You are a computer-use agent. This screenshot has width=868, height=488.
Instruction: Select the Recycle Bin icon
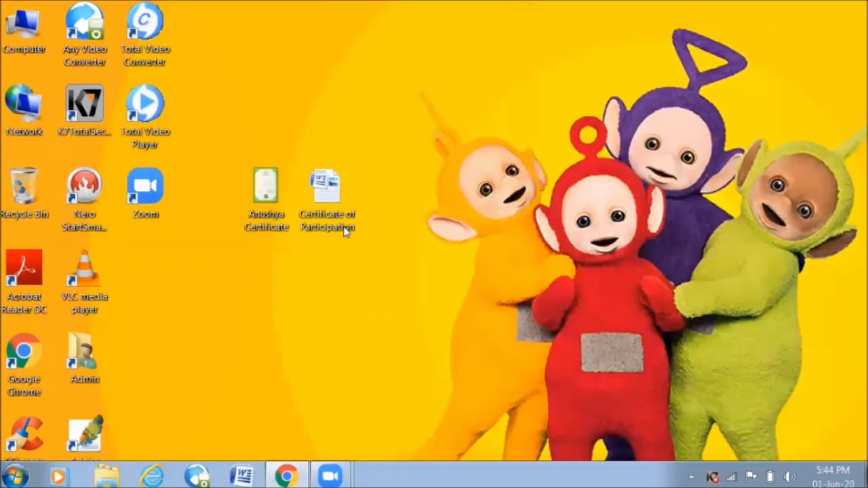coord(24,193)
